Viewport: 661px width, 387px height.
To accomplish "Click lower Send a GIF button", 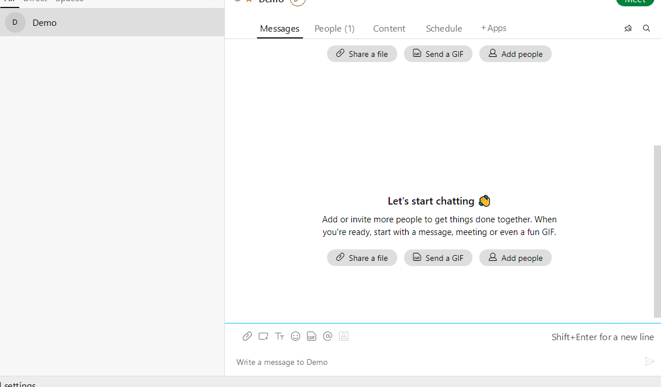I will (438, 258).
